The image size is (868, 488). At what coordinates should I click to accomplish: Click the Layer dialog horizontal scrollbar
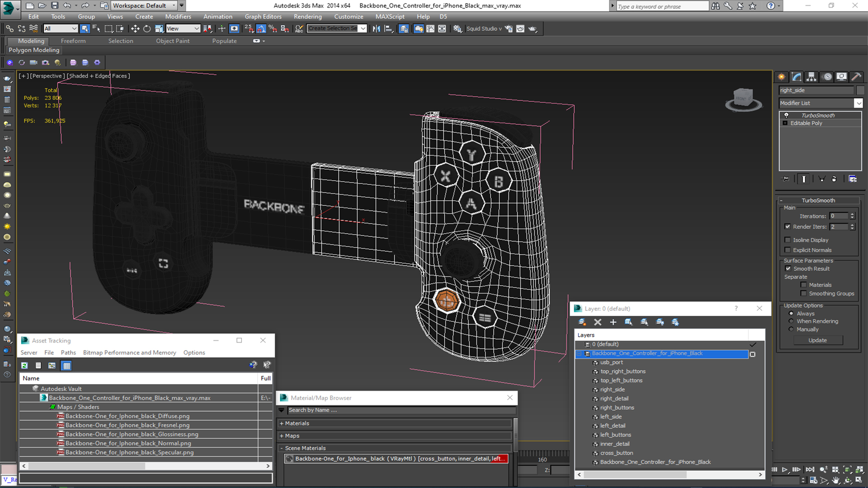pyautogui.click(x=670, y=474)
